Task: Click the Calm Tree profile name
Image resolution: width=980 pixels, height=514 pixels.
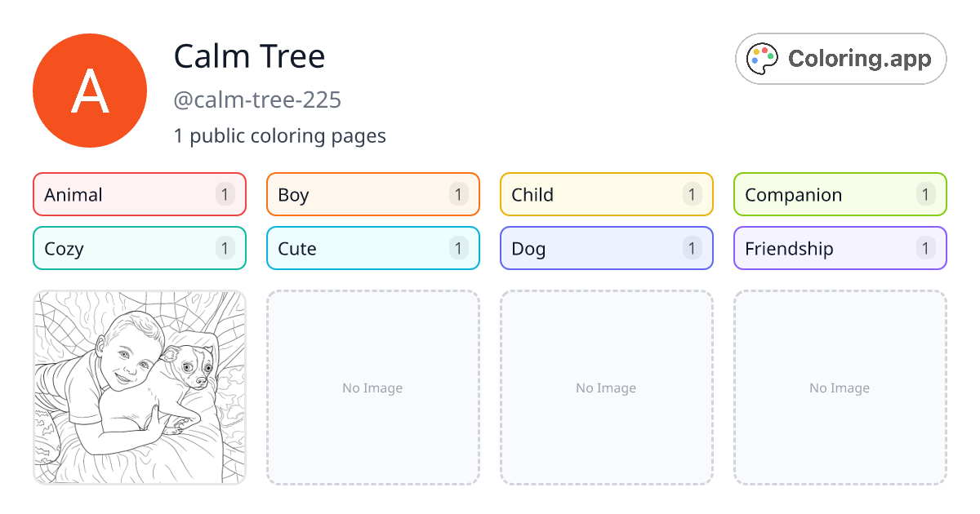Action: 249,56
